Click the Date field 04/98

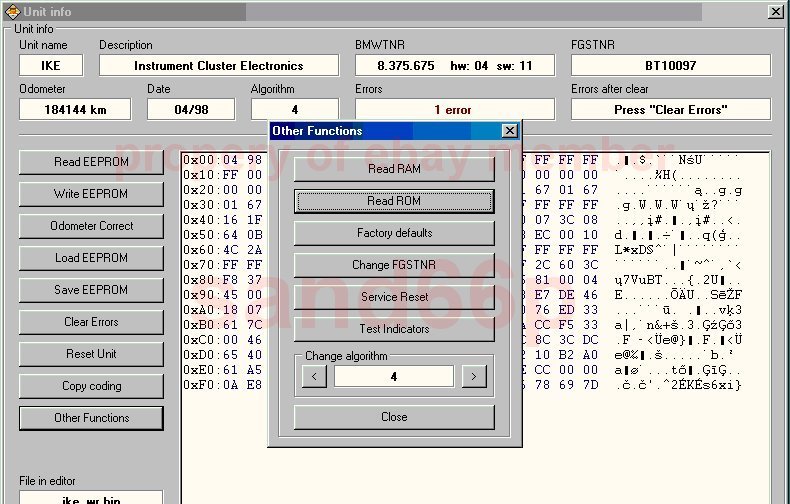191,109
